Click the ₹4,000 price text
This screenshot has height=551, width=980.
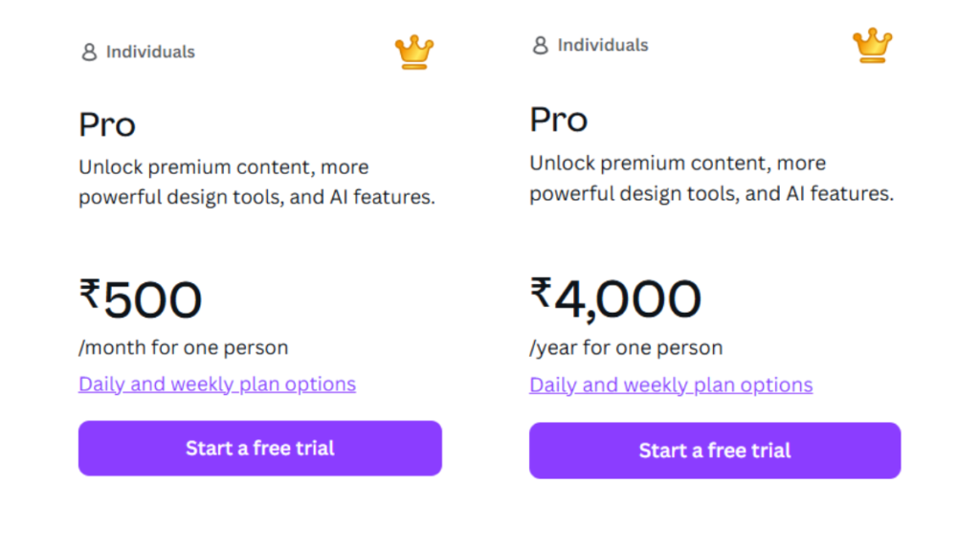click(x=614, y=295)
